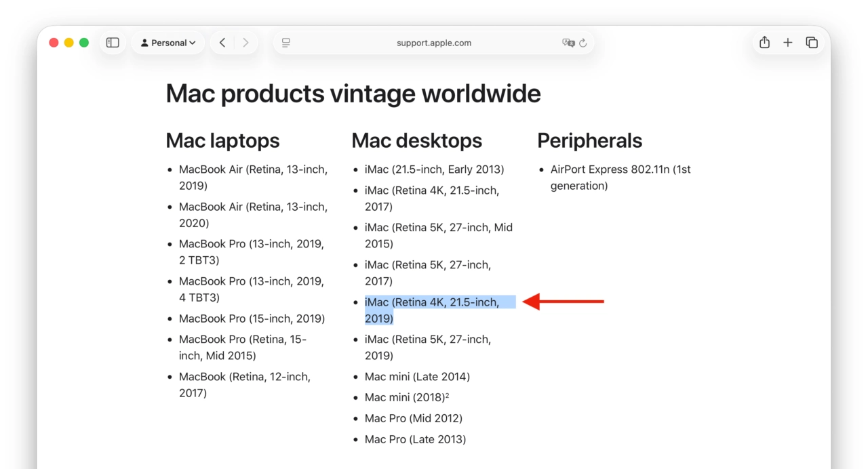This screenshot has height=469, width=868.
Task: Open a new tab with plus button
Action: click(x=787, y=43)
